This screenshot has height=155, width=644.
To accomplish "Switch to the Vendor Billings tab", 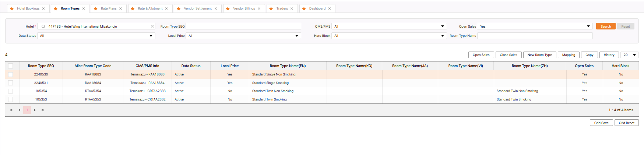I will click(x=244, y=8).
